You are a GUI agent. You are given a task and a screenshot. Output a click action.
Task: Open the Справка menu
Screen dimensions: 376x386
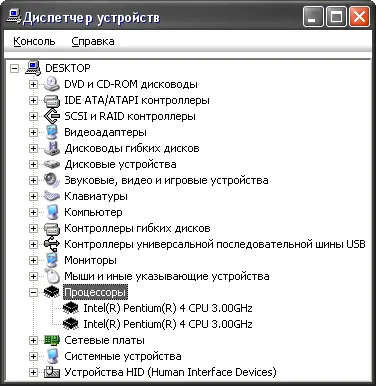click(x=93, y=41)
